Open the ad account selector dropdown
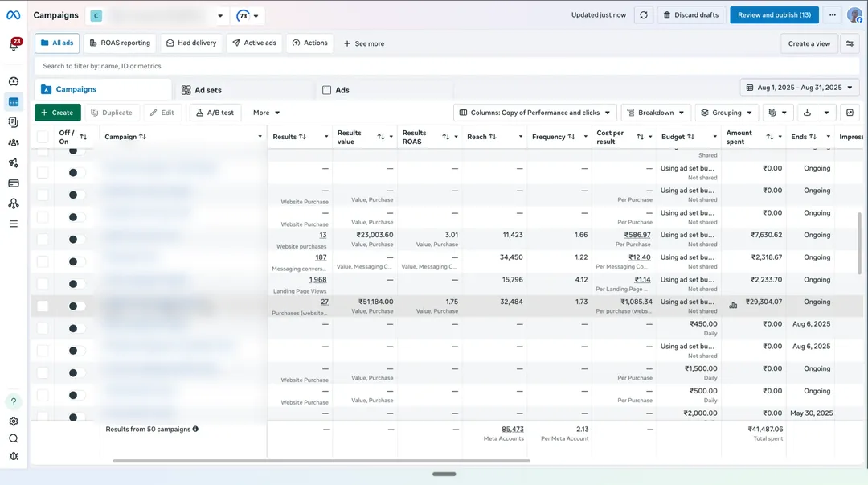This screenshot has width=868, height=485. [x=158, y=15]
